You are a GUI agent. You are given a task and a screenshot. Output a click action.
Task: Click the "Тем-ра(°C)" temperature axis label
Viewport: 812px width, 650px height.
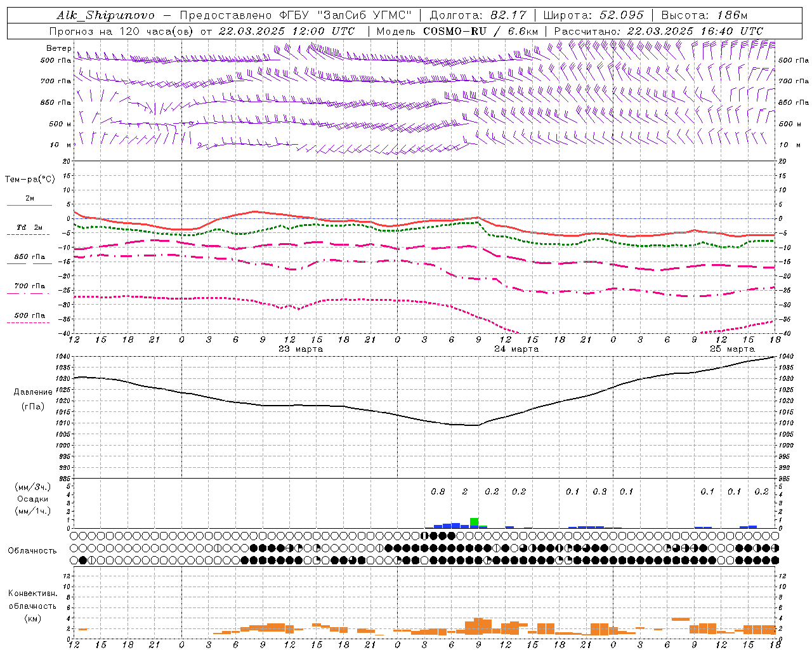click(30, 180)
